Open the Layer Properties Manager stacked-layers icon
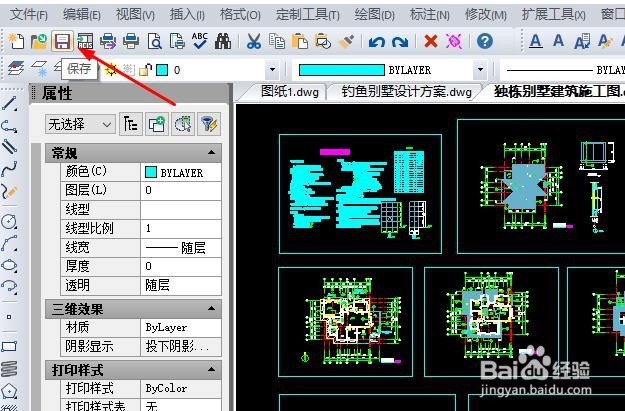 16,69
